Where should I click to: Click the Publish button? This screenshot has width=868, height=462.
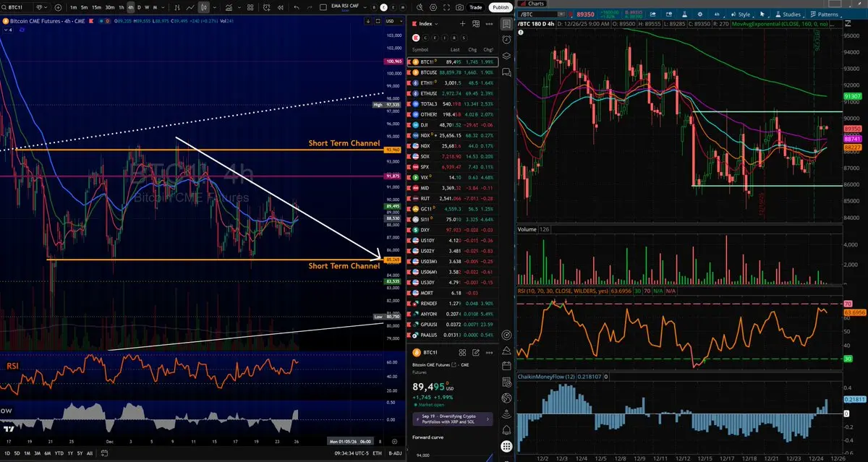click(499, 7)
